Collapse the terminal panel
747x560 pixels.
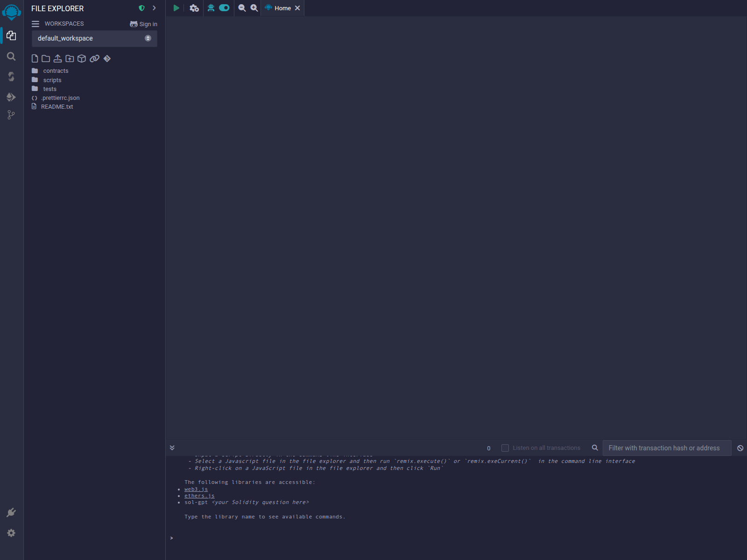coord(172,448)
